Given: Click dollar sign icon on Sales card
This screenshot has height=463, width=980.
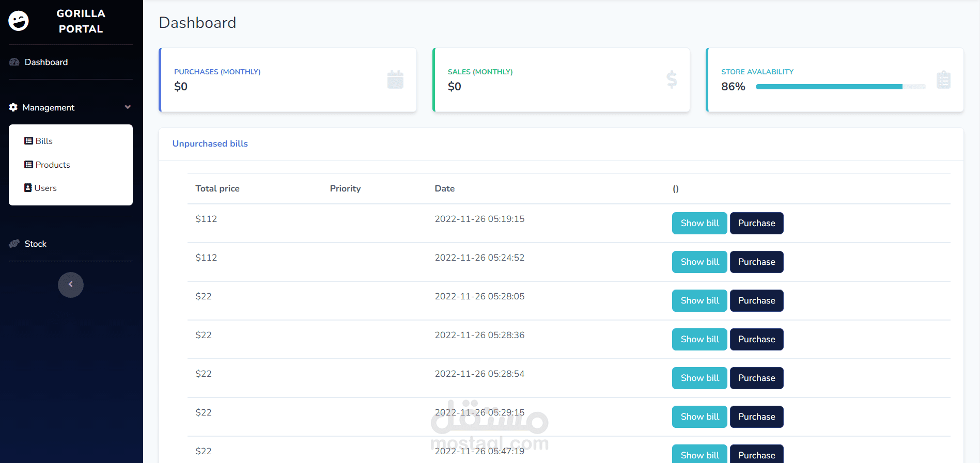Looking at the screenshot, I should point(672,79).
